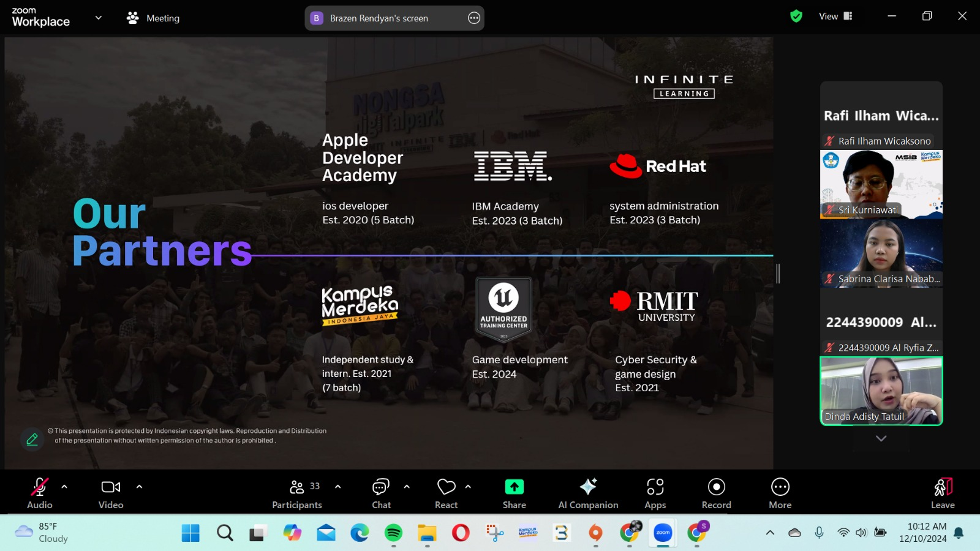Switch to Zoom app on taskbar

663,533
